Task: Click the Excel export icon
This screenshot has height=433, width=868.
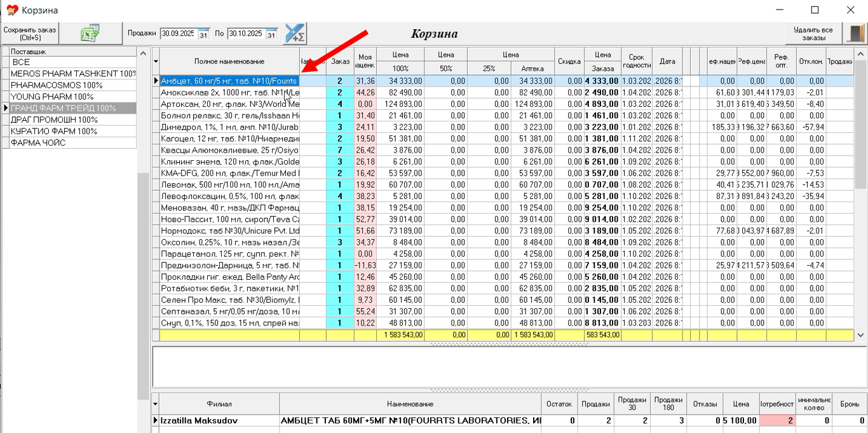Action: tap(90, 34)
